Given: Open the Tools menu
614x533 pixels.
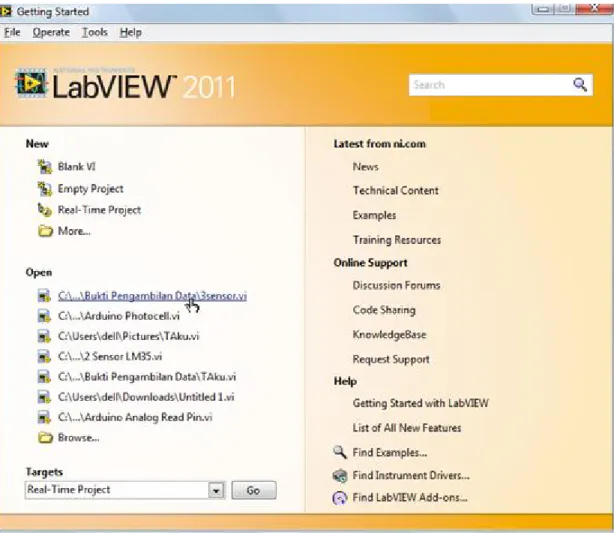Looking at the screenshot, I should [94, 32].
